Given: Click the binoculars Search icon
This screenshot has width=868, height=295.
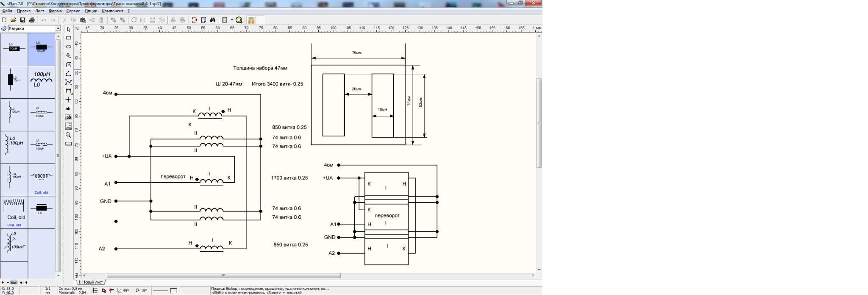Looking at the screenshot, I should pyautogui.click(x=213, y=20).
